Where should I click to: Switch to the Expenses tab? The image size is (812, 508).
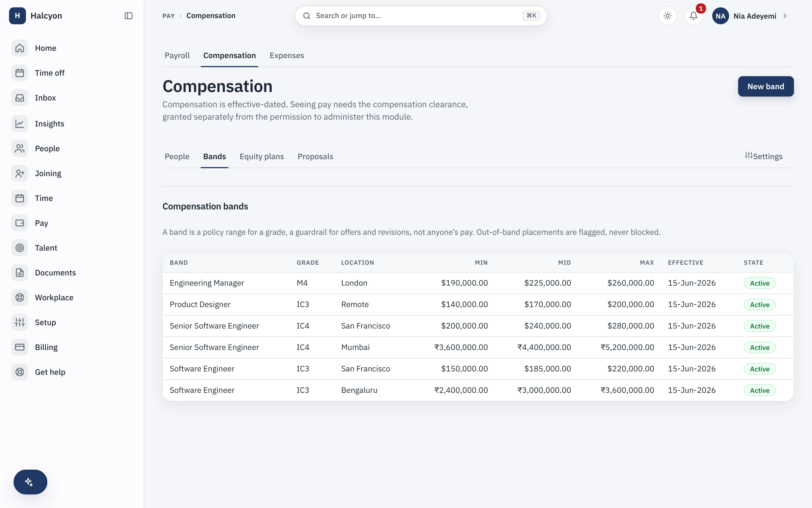click(287, 55)
